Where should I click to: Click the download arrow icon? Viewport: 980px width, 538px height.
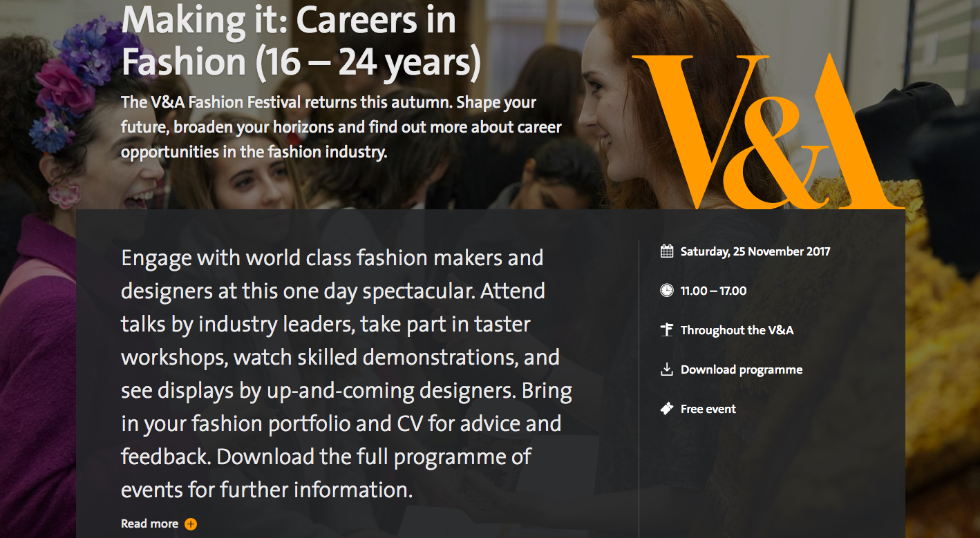click(666, 369)
